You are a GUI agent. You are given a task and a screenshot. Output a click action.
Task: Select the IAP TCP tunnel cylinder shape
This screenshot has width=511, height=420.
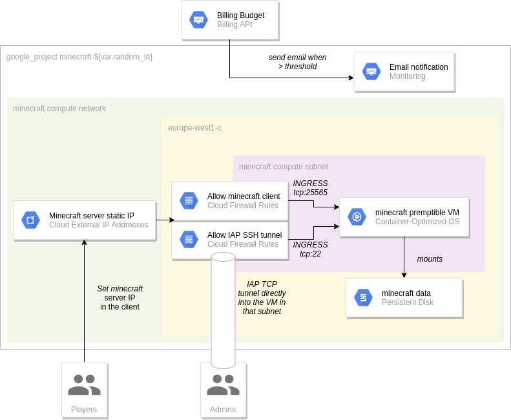[224, 310]
